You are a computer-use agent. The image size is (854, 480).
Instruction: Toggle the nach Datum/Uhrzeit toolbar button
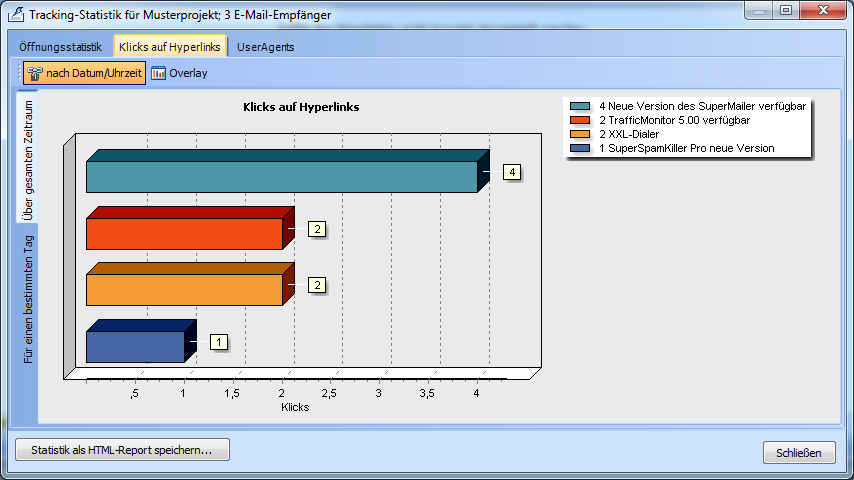84,73
